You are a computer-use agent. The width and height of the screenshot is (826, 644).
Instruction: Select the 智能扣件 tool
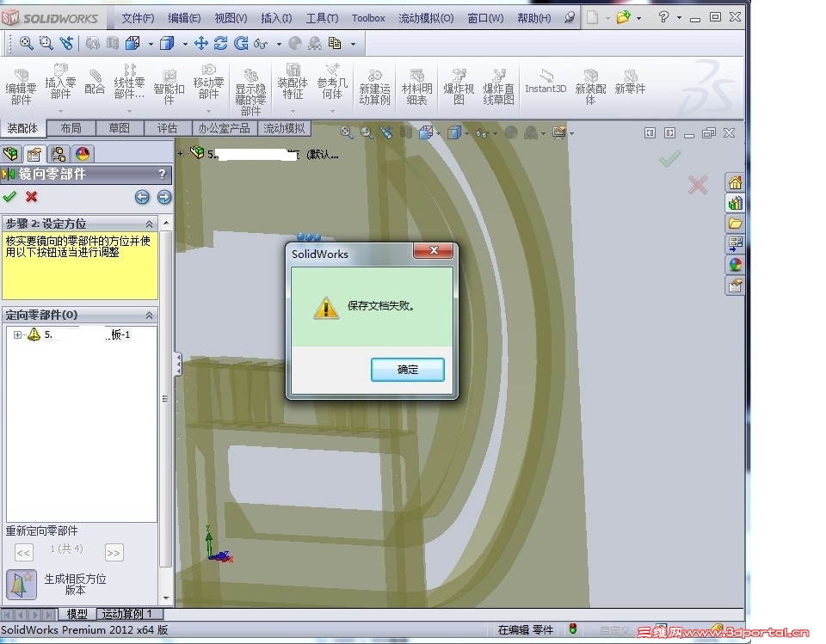pyautogui.click(x=170, y=87)
